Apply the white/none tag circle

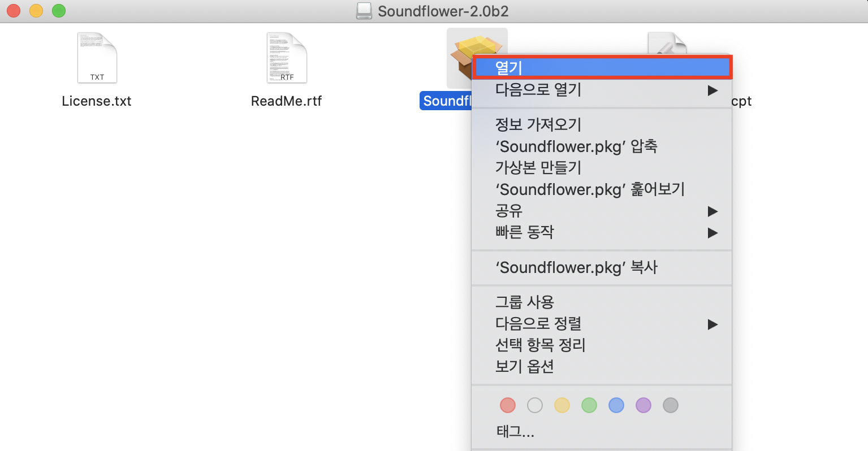pos(535,405)
